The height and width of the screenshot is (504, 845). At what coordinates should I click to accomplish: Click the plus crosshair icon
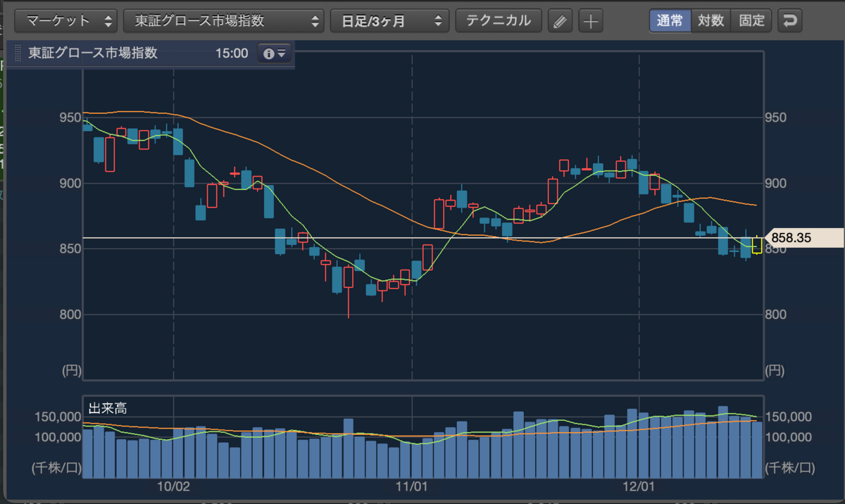coord(591,21)
